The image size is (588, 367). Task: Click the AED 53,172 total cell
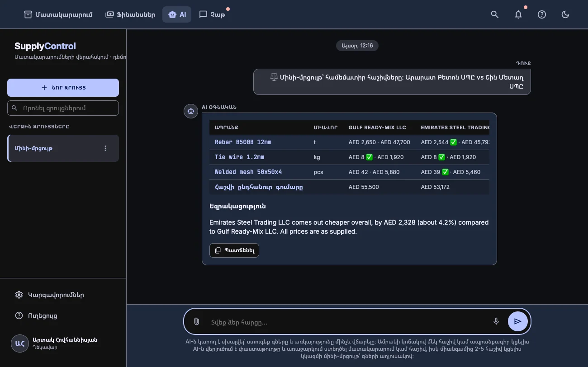tap(435, 187)
